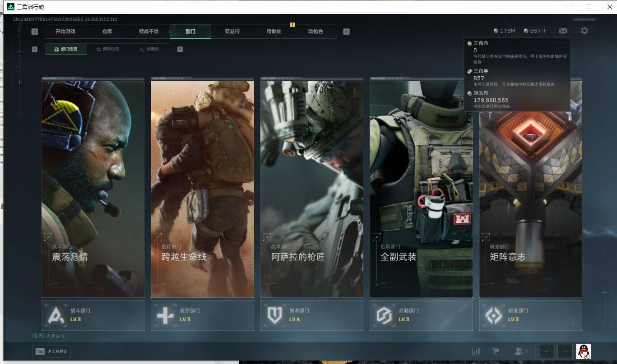Screen dimensions: 617x364
Task: Go to the 开始游戏 tab
Action: [x=65, y=32]
